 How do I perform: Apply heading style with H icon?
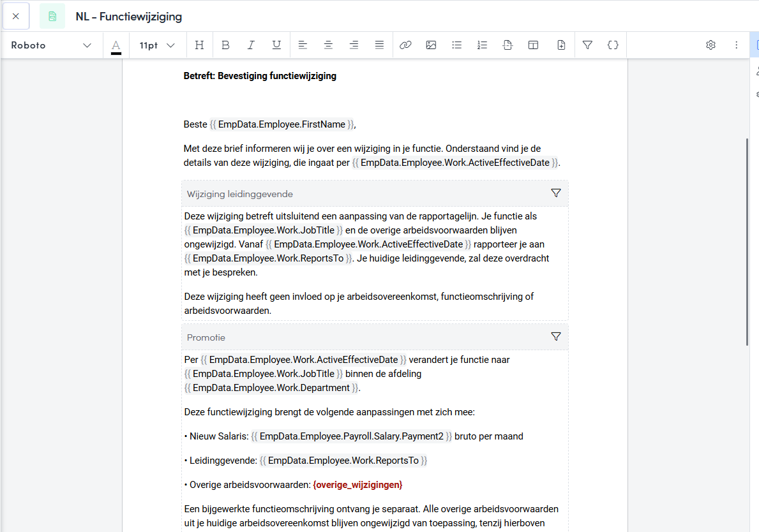pyautogui.click(x=199, y=45)
